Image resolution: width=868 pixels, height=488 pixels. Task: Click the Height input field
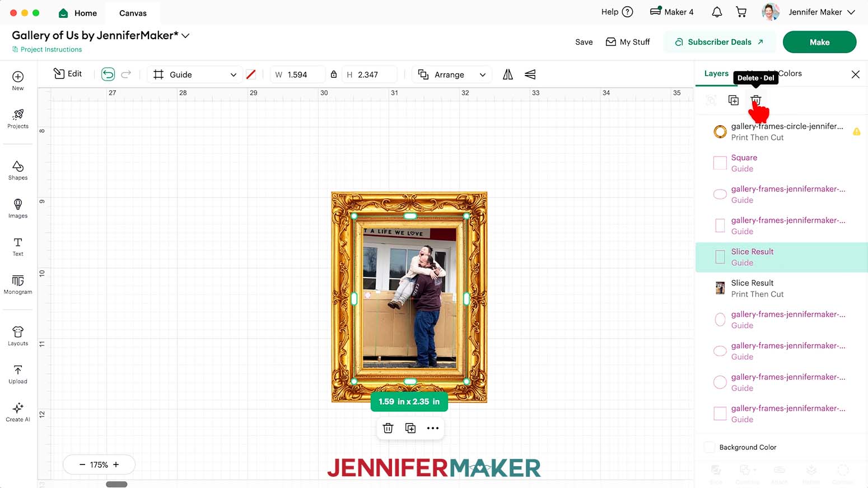pyautogui.click(x=369, y=74)
